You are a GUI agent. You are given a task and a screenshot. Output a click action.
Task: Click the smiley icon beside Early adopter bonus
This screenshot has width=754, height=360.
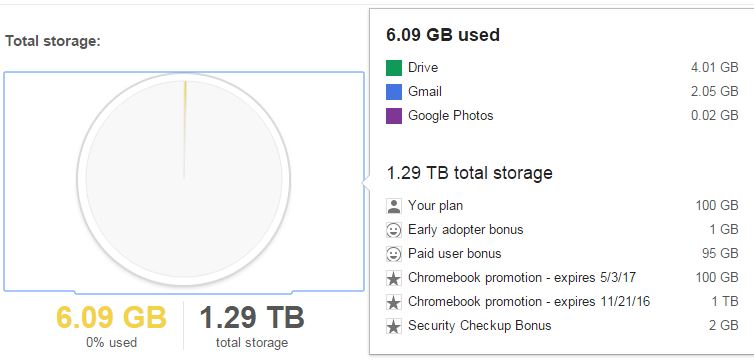(393, 230)
